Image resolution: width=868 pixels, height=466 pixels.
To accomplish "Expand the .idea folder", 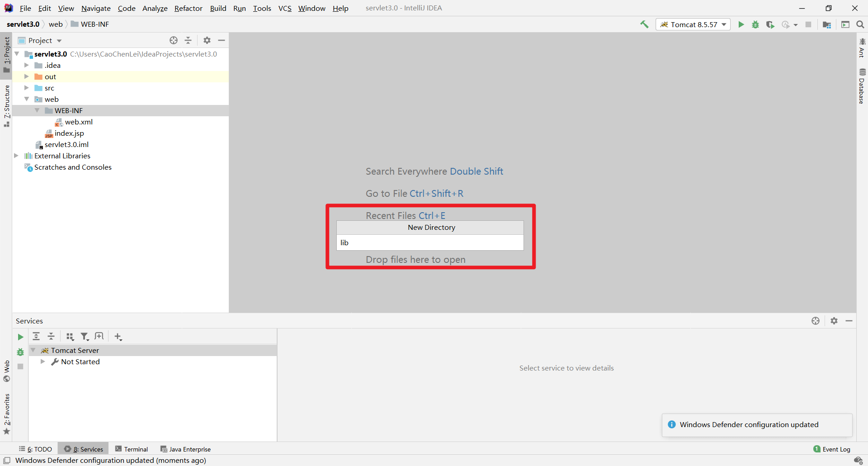I will coord(27,65).
